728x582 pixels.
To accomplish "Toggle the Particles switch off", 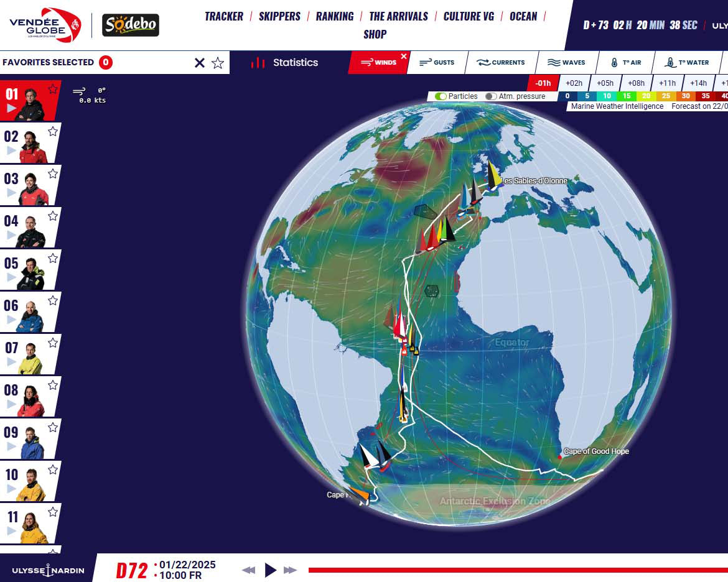I will [x=441, y=96].
